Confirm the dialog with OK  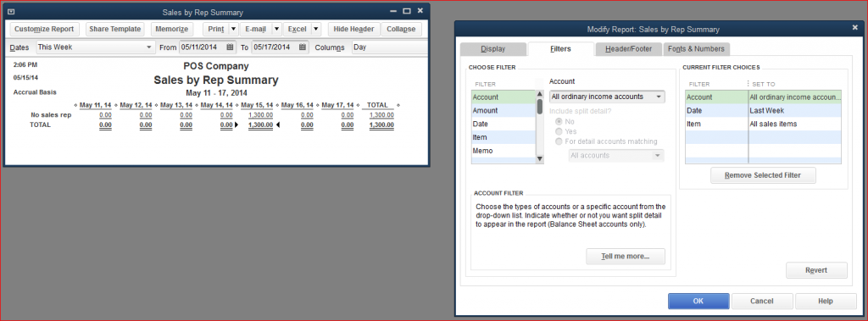tap(698, 302)
